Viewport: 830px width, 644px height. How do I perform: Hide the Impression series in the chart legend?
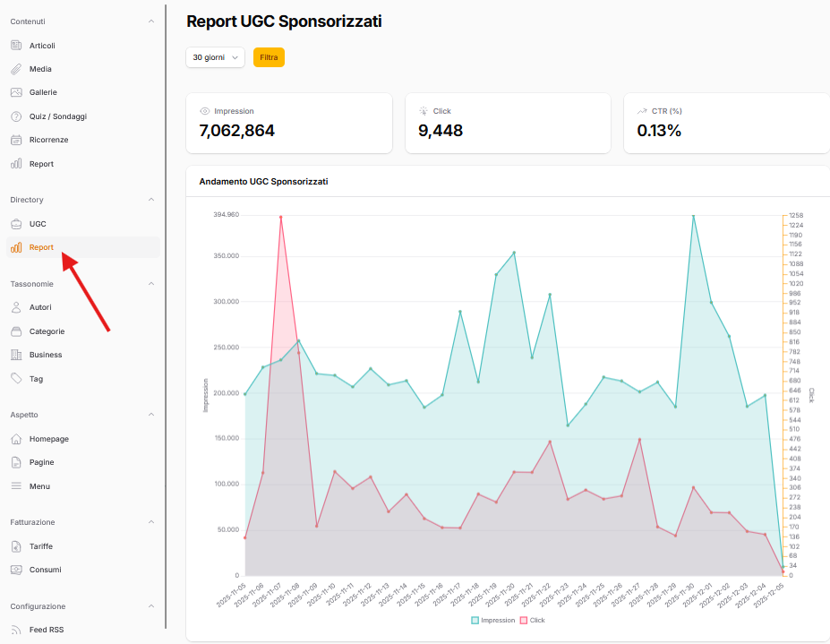point(493,620)
